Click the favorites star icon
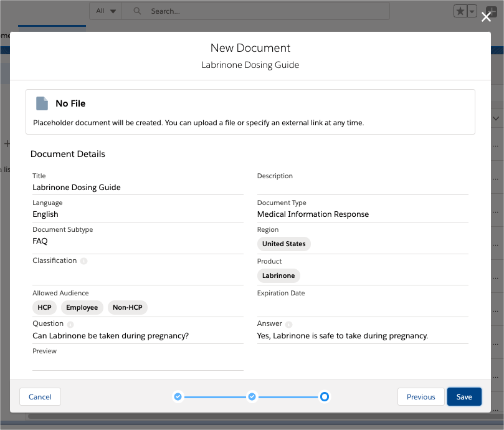 click(x=460, y=11)
